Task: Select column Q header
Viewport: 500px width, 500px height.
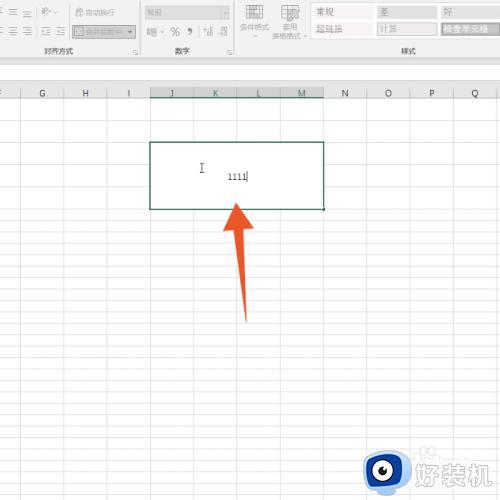Action: tap(475, 93)
